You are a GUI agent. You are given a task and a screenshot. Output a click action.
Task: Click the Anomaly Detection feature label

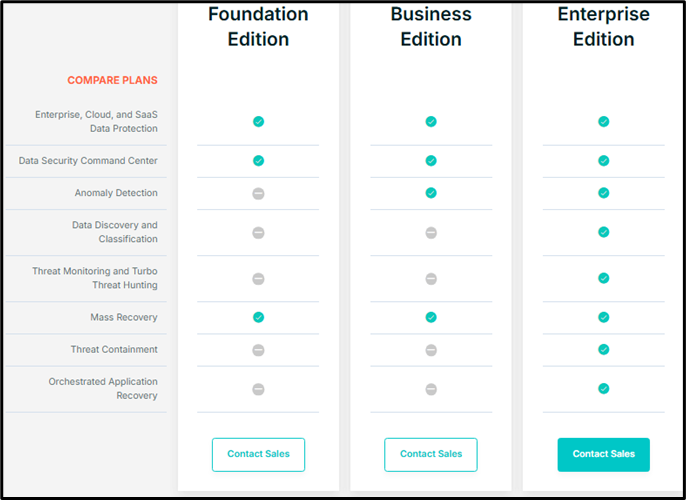point(116,193)
